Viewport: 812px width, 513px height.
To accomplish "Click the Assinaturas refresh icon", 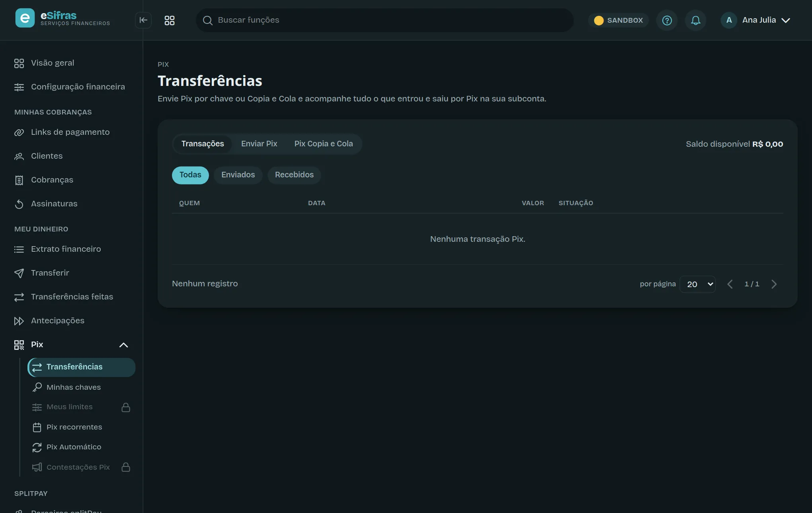I will (19, 204).
